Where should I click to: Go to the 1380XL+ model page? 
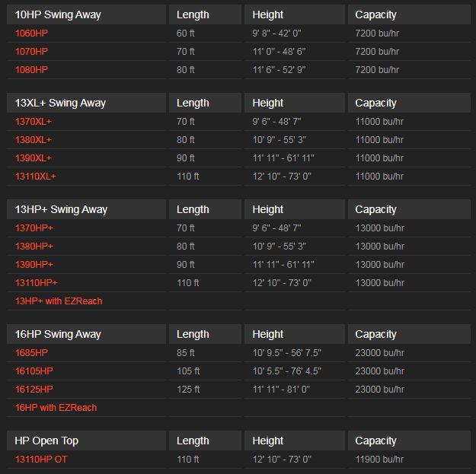click(x=34, y=140)
